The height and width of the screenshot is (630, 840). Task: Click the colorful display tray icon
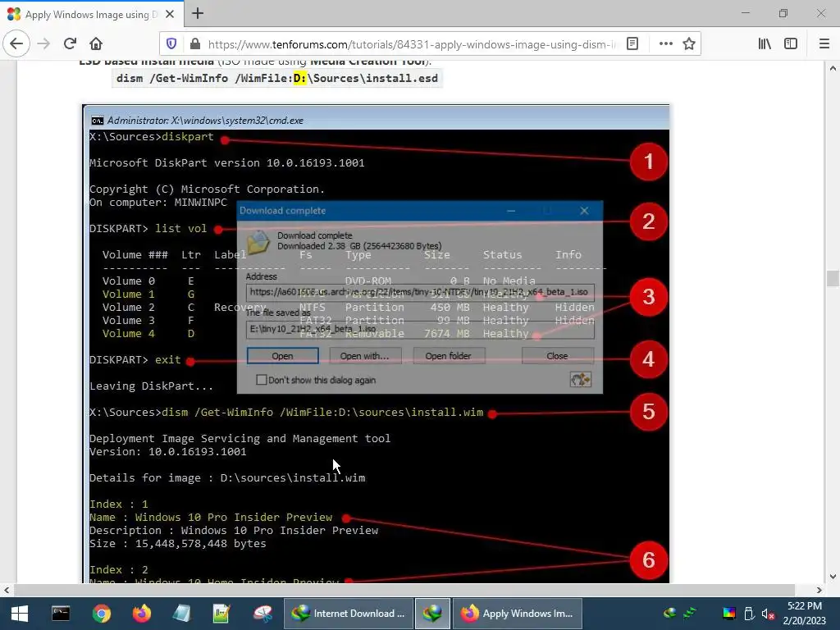point(729,614)
